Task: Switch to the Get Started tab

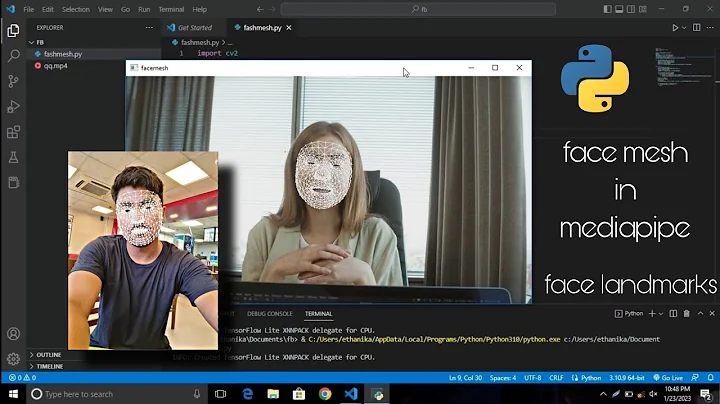Action: tap(194, 28)
